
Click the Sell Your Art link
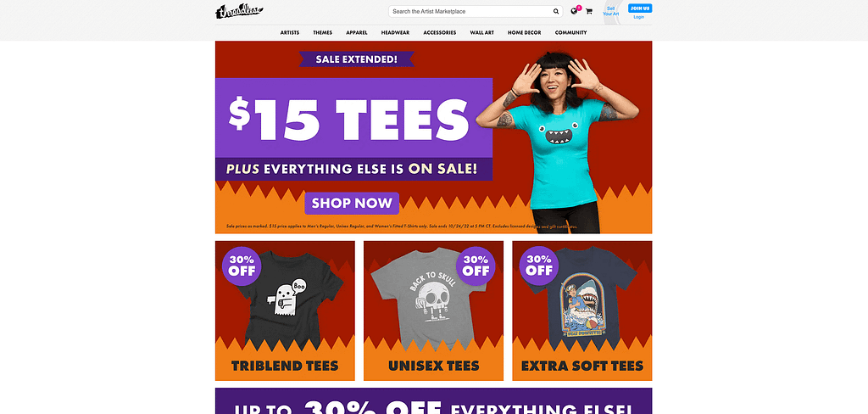click(x=611, y=11)
